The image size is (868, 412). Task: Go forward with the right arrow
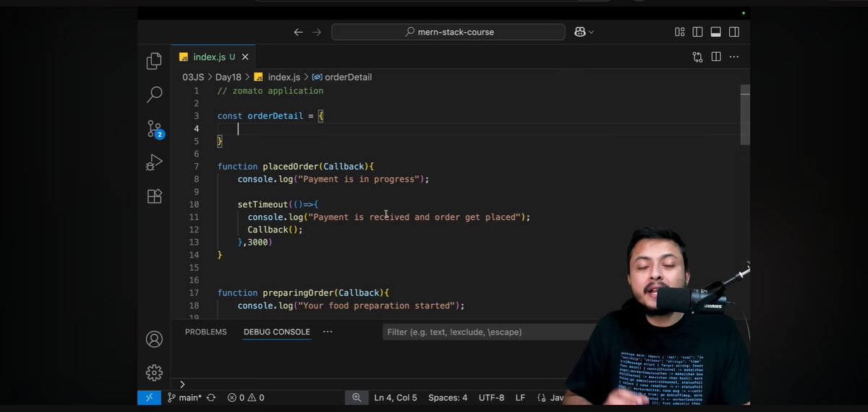[316, 32]
